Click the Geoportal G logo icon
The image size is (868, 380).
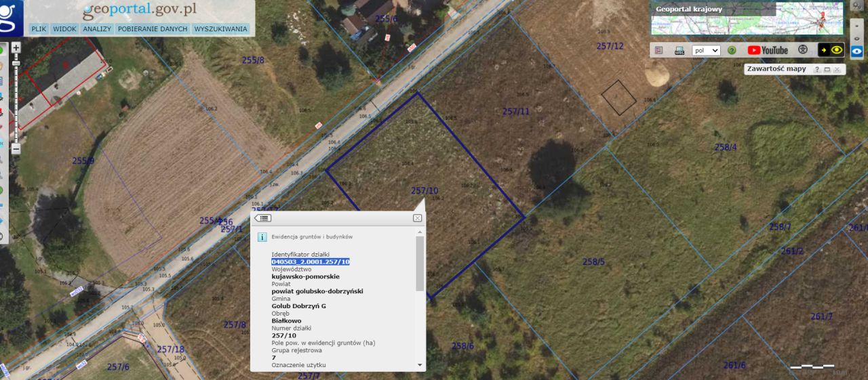[12, 18]
